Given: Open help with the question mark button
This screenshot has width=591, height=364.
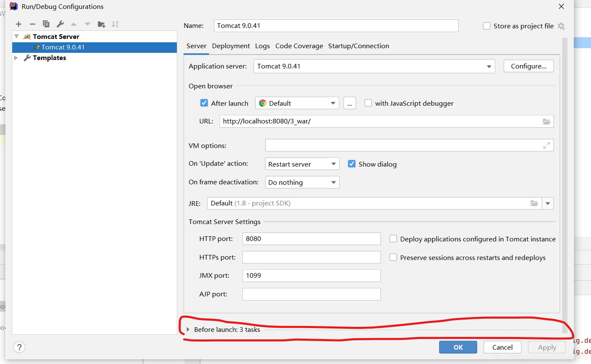Looking at the screenshot, I should (19, 347).
